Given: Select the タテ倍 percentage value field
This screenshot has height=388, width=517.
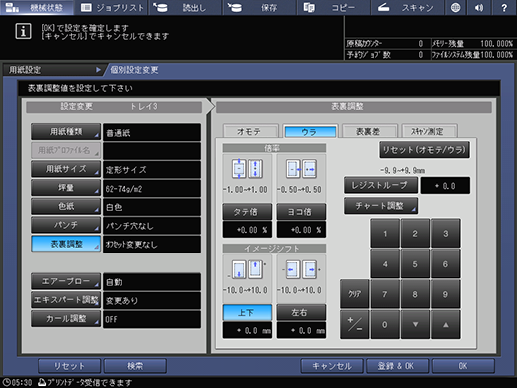Looking at the screenshot, I should coord(247,230).
